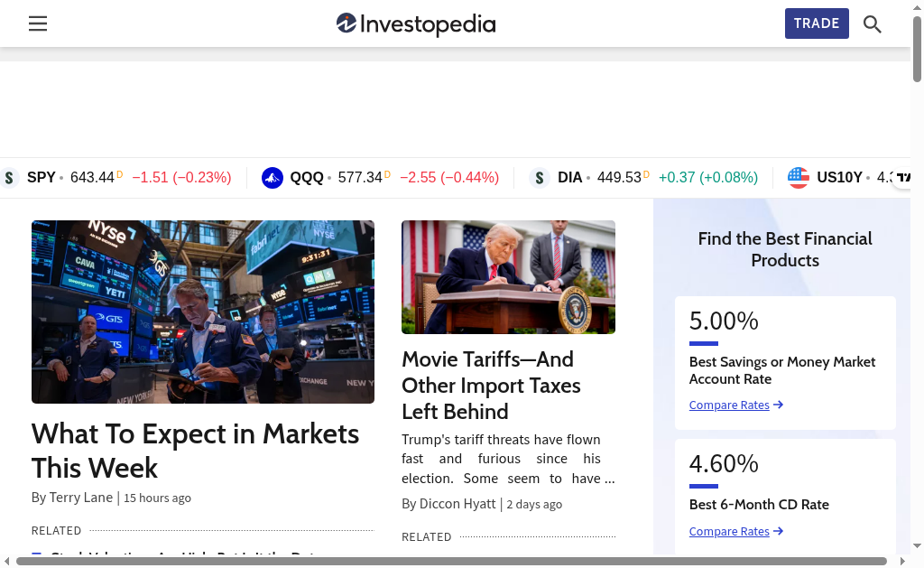Click Compare Rates under Savings rate
The width and height of the screenshot is (924, 568).
pos(729,405)
